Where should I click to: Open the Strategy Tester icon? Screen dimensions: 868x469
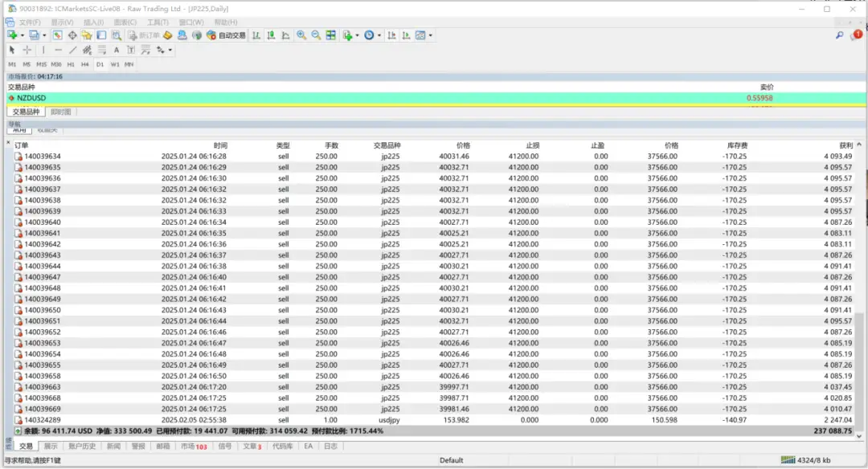[x=117, y=35]
